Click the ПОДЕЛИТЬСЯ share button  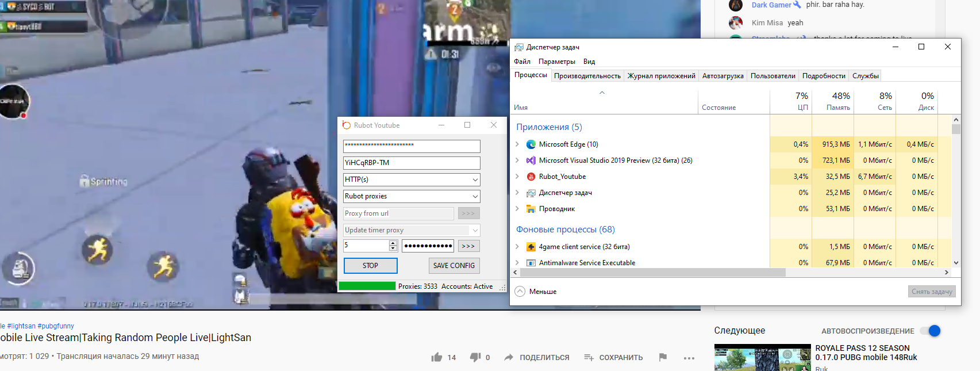pos(537,357)
